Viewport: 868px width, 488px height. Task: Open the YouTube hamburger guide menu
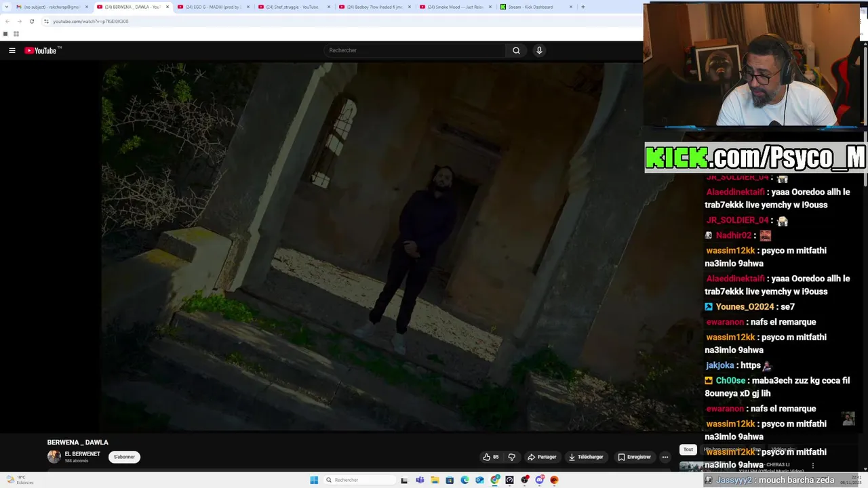(12, 50)
